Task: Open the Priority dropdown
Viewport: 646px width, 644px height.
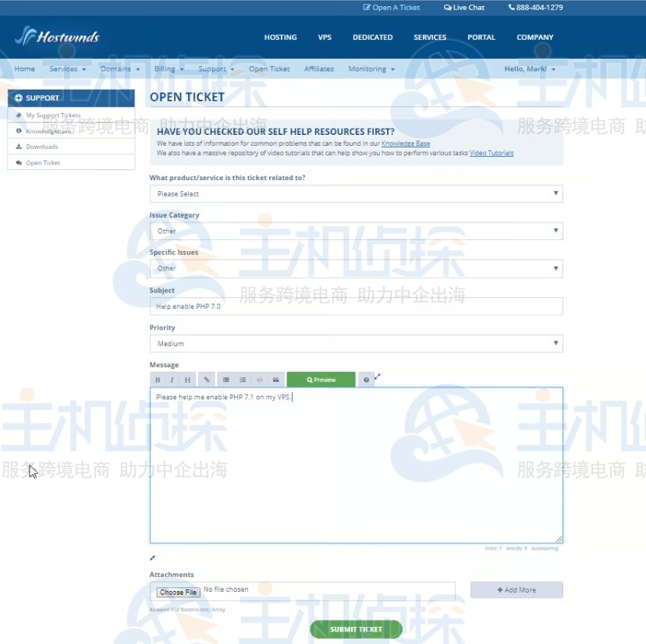Action: [356, 343]
